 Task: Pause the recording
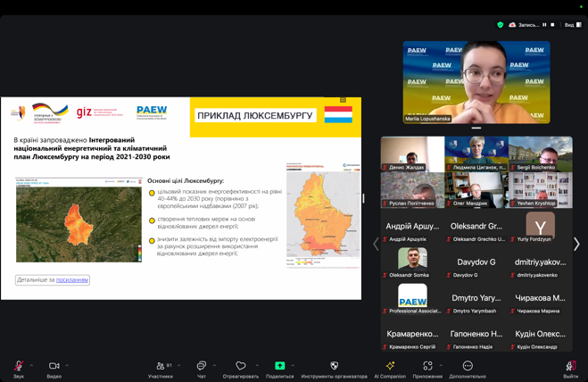pyautogui.click(x=545, y=25)
